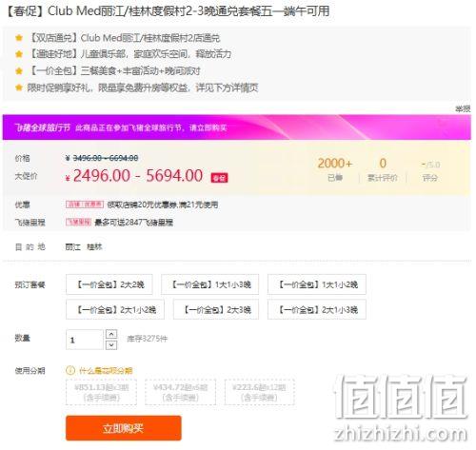
Task: Click the 飞猪里程 mileage tag
Action: [78, 222]
